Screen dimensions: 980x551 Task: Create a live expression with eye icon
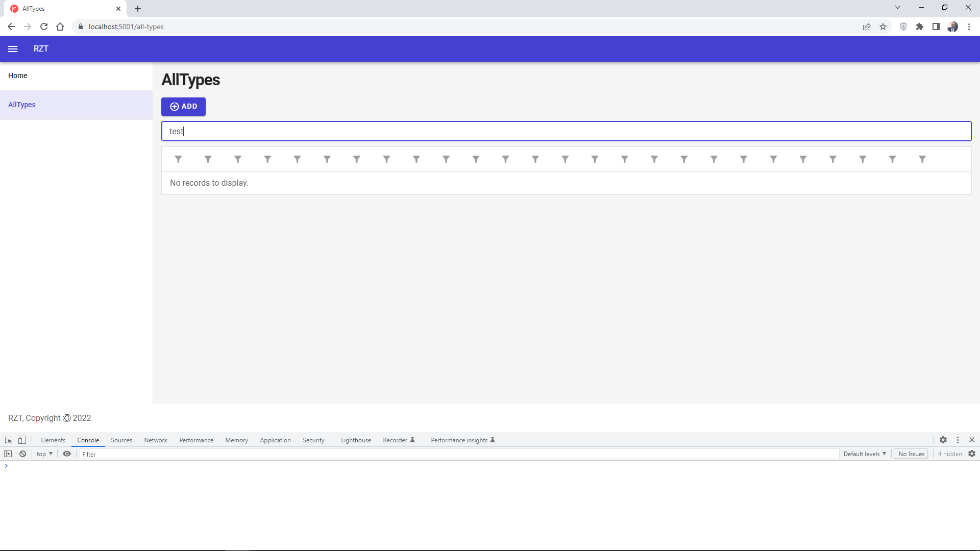[x=67, y=454]
